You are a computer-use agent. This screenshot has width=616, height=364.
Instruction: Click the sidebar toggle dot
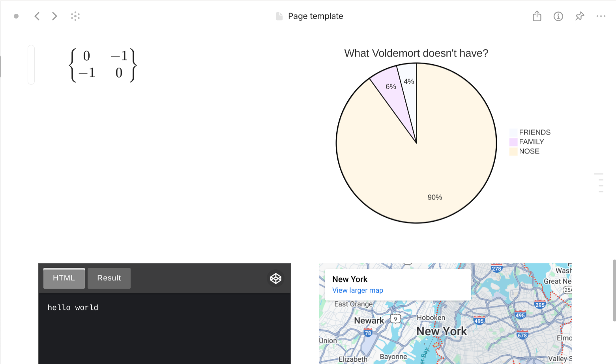16,16
